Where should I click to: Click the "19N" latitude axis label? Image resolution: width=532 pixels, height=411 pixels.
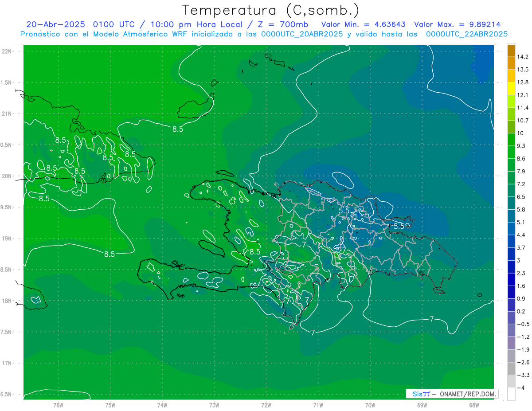pos(6,238)
